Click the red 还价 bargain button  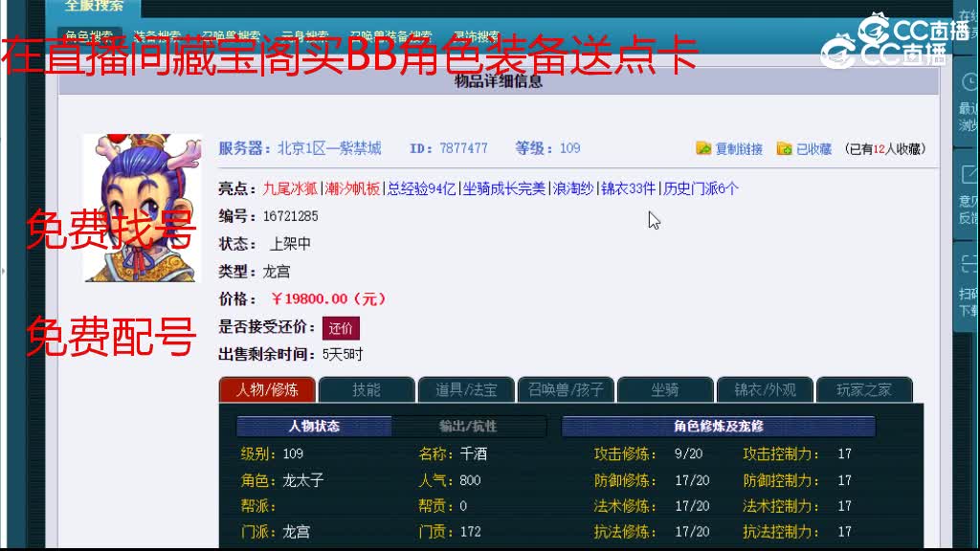pyautogui.click(x=342, y=327)
